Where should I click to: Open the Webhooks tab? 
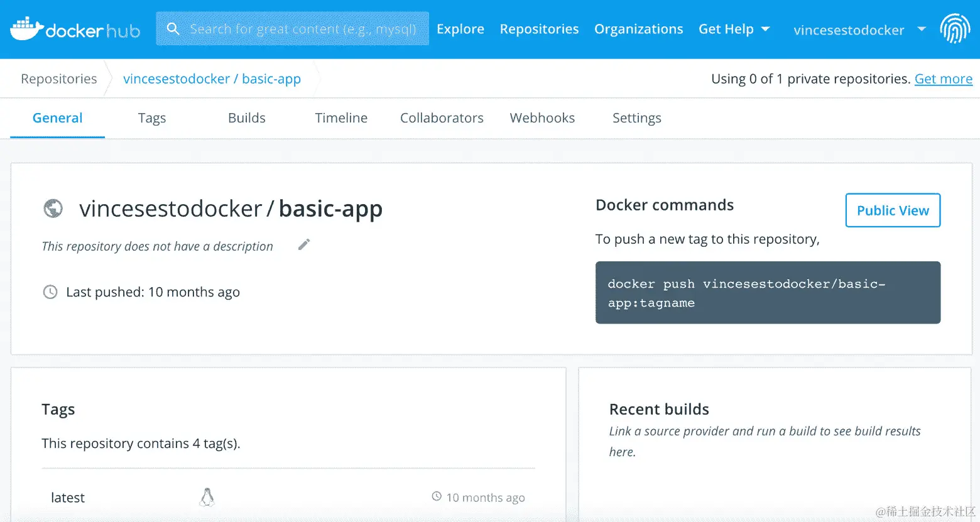pyautogui.click(x=542, y=117)
